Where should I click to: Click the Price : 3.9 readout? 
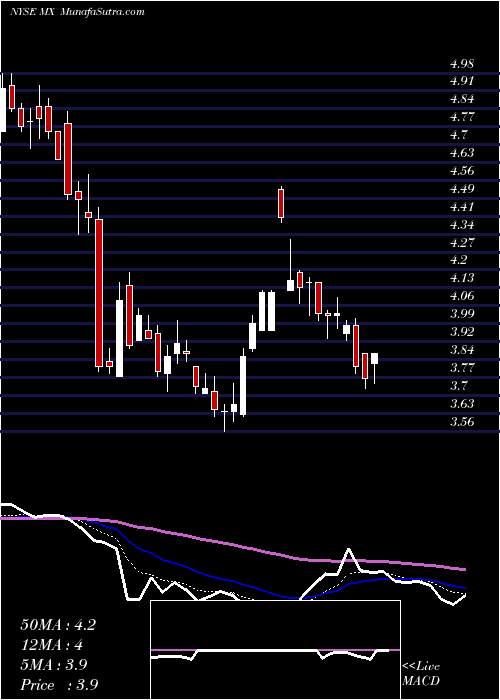tap(59, 685)
